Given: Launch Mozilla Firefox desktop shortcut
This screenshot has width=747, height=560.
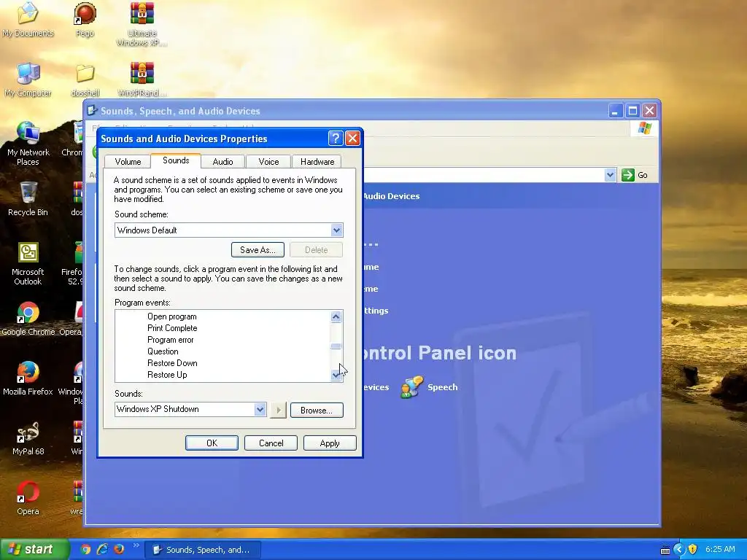Looking at the screenshot, I should click(28, 378).
